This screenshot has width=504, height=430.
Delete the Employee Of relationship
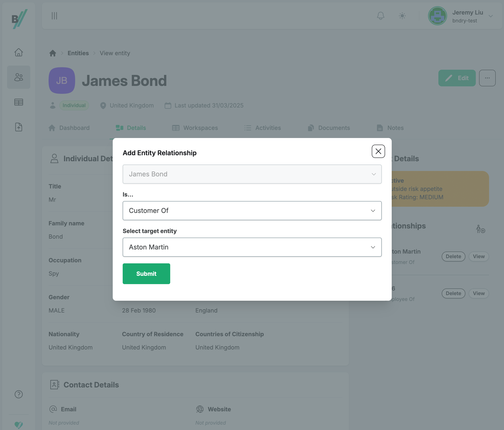(x=453, y=293)
